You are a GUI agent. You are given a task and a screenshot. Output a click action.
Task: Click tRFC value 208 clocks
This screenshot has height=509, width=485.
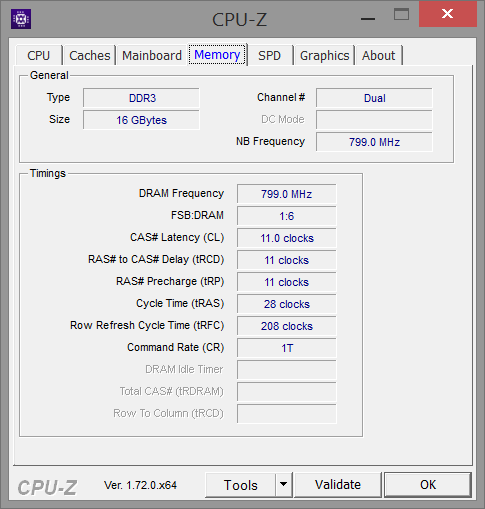coord(287,326)
